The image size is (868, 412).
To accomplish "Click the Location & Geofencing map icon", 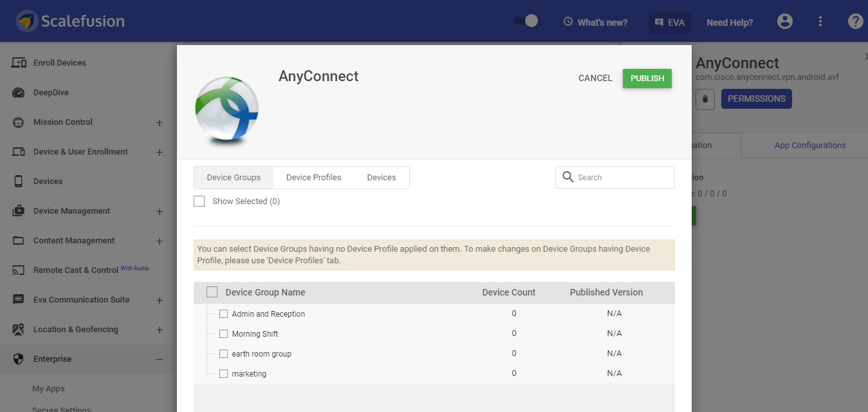I will click(19, 330).
